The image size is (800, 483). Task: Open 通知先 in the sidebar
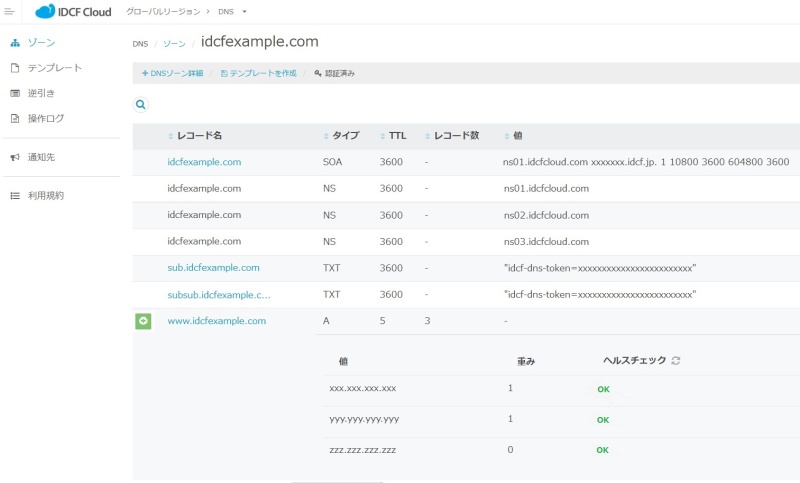tap(41, 157)
